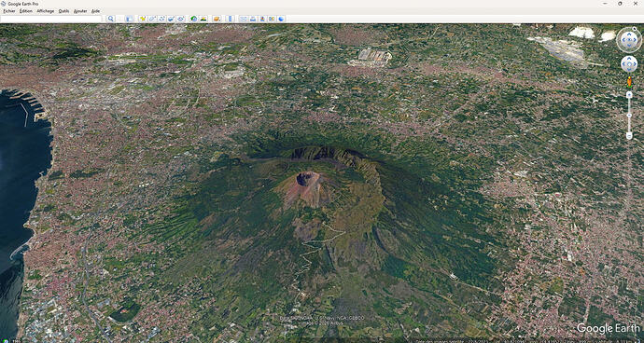This screenshot has height=343, width=644.
Task: Open the Ajouter menu
Action: point(80,11)
